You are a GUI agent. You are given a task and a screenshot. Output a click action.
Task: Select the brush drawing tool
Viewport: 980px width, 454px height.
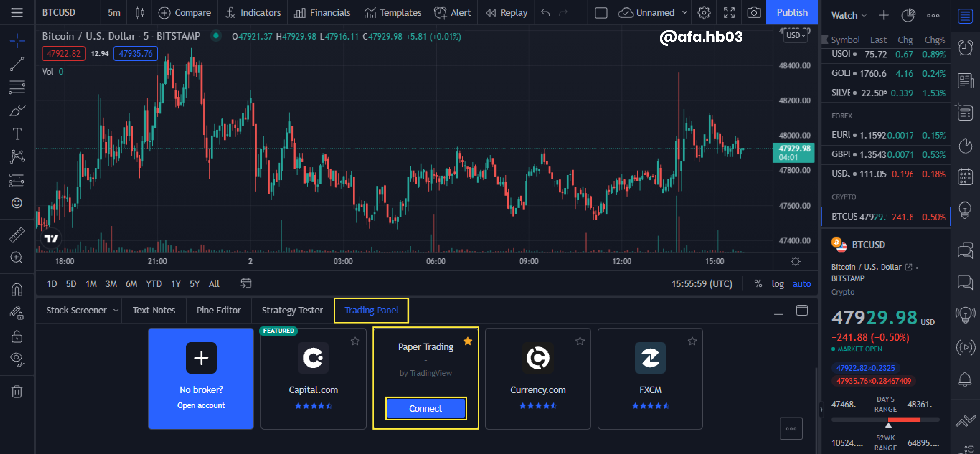tap(17, 111)
